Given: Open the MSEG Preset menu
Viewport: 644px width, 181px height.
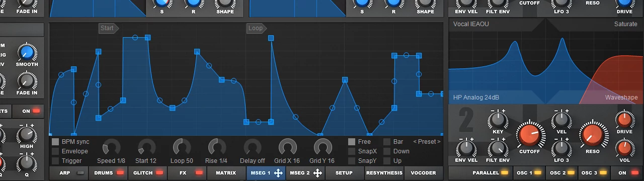Looking at the screenshot, I should click(x=427, y=142).
